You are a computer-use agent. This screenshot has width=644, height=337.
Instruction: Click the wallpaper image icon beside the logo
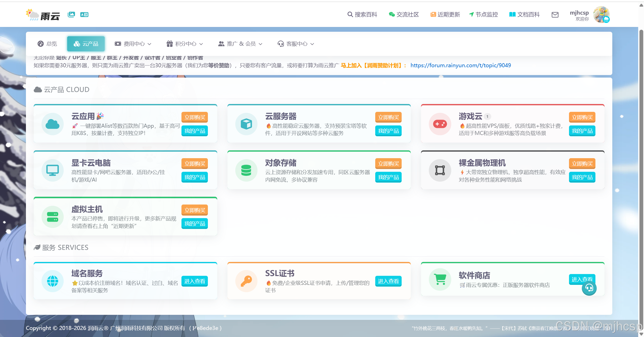coord(71,15)
